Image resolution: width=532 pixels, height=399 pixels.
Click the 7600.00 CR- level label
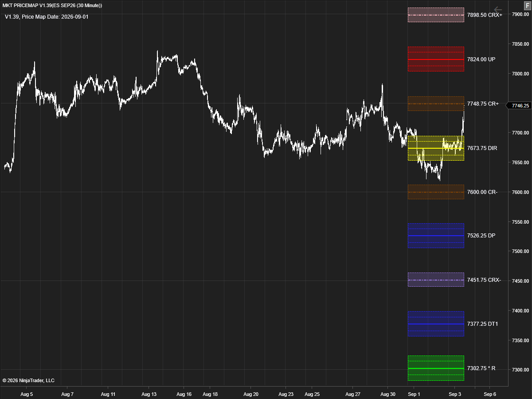click(482, 192)
